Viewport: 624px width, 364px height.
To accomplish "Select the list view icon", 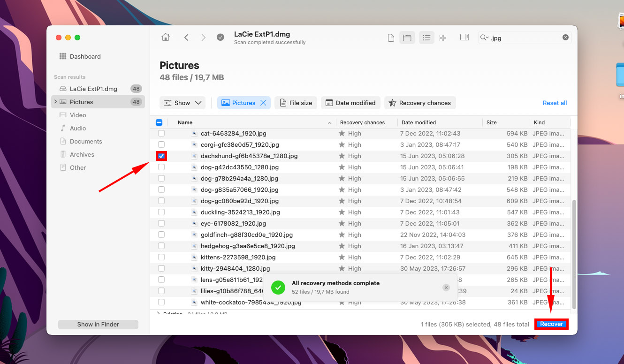I will click(x=426, y=38).
